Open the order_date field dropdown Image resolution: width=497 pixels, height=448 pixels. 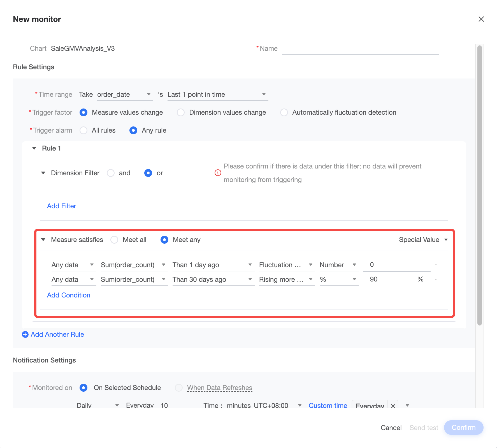point(125,94)
